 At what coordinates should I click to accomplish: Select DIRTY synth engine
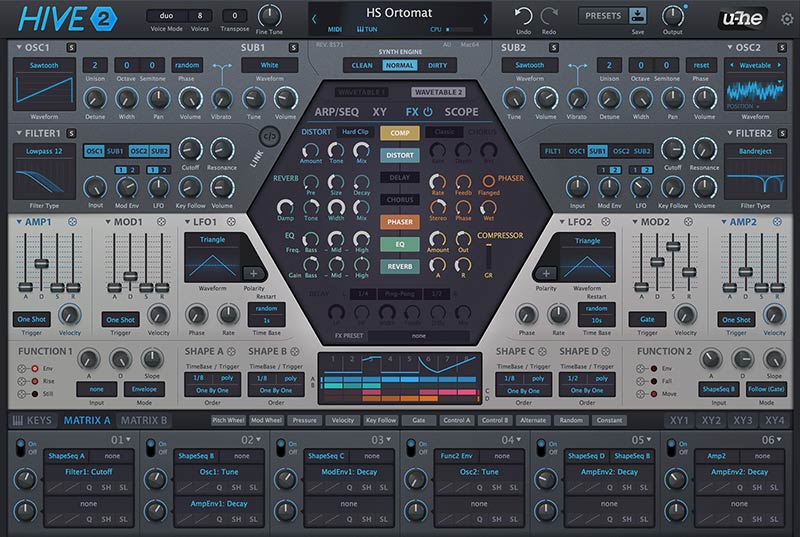pos(437,65)
